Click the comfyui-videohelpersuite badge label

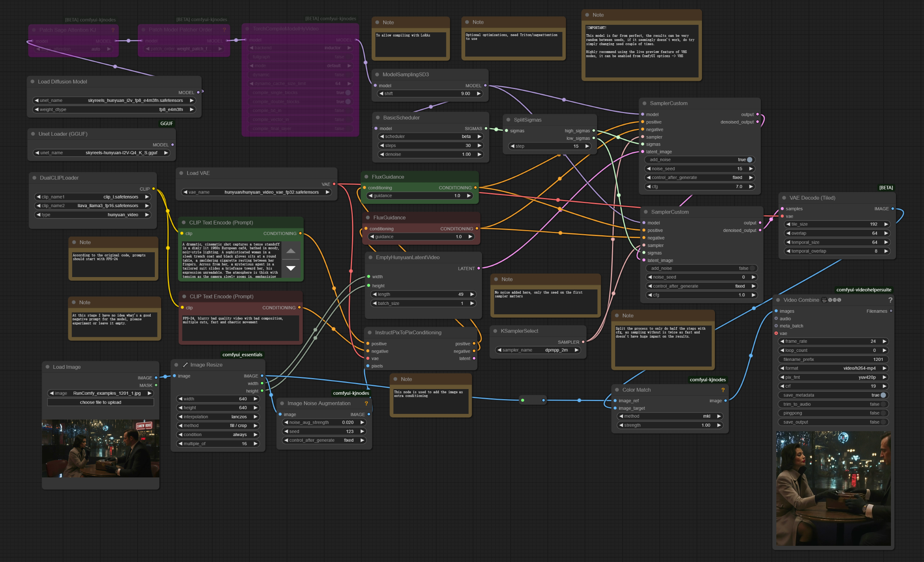pyautogui.click(x=864, y=290)
